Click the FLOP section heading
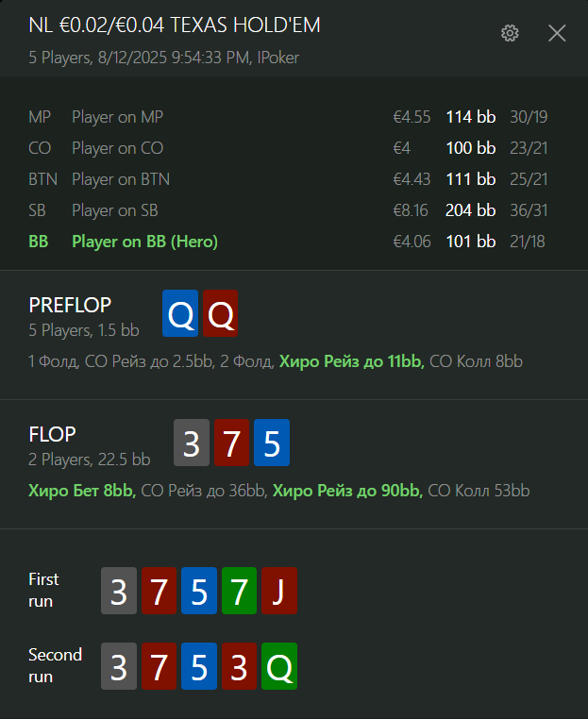The width and height of the screenshot is (588, 719). click(52, 435)
